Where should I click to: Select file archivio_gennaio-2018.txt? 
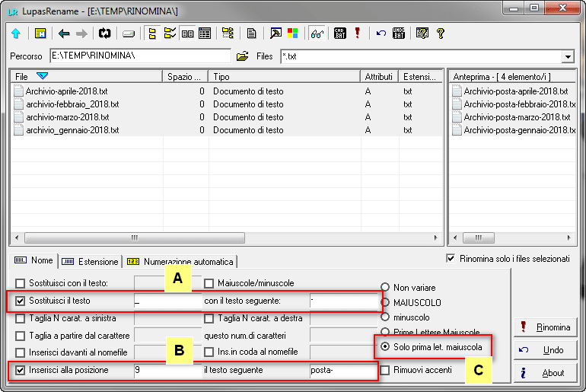pyautogui.click(x=72, y=130)
